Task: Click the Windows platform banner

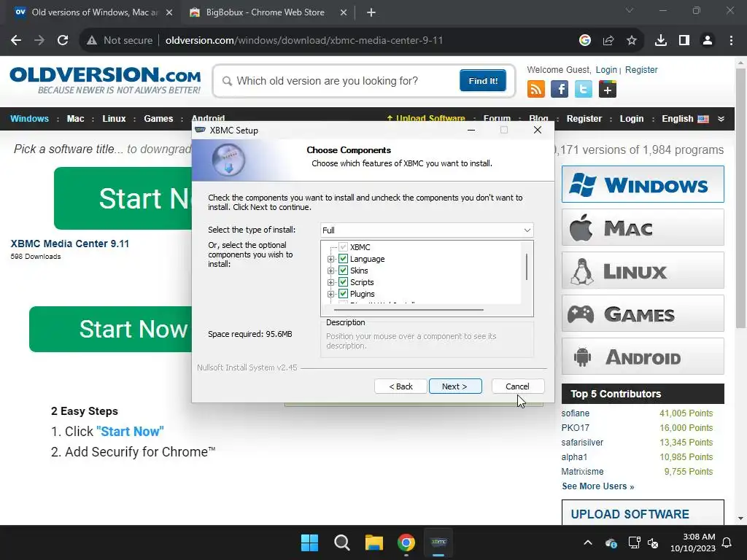Action: coord(643,184)
